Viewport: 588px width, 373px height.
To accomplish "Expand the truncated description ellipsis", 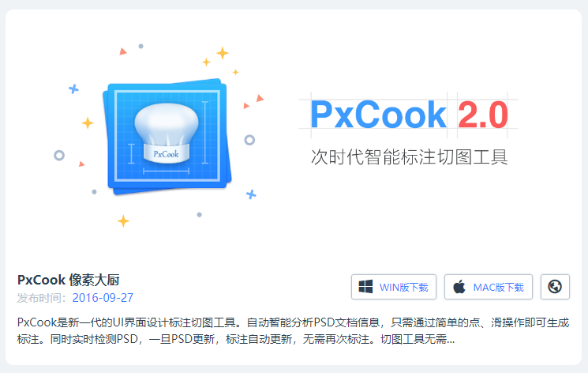I will [451, 340].
